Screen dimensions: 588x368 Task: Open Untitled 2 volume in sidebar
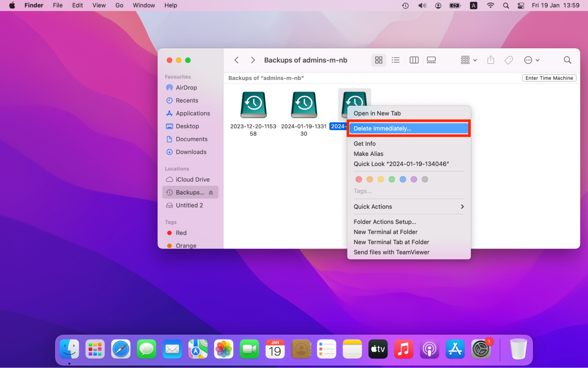(190, 205)
